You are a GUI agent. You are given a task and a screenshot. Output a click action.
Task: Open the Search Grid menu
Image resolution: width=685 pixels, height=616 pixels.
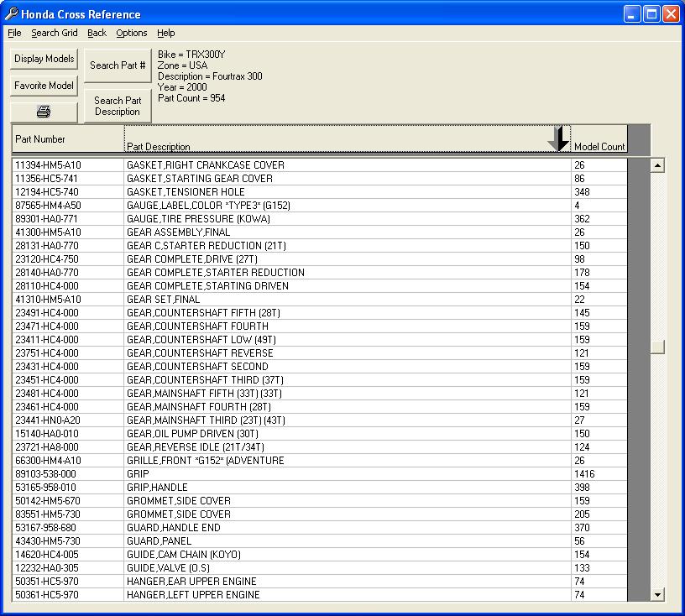coord(55,33)
